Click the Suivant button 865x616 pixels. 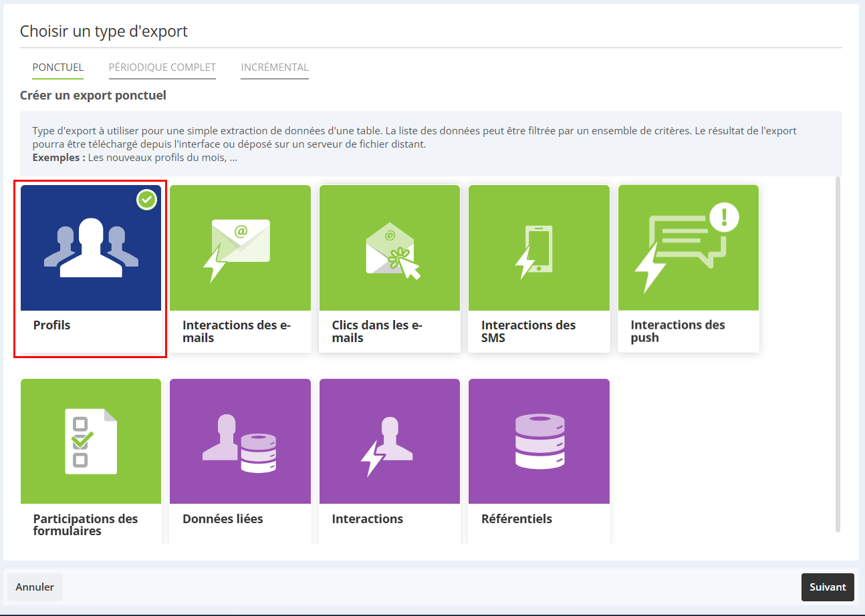[828, 587]
